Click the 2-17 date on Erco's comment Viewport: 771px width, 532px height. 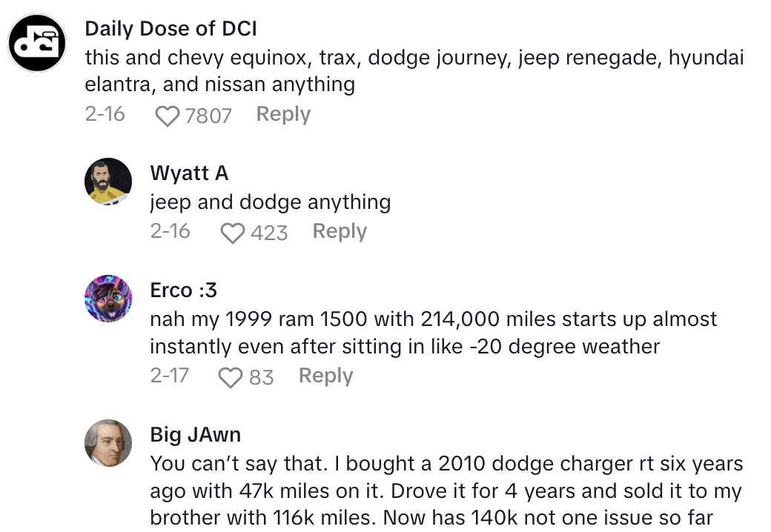pyautogui.click(x=169, y=376)
